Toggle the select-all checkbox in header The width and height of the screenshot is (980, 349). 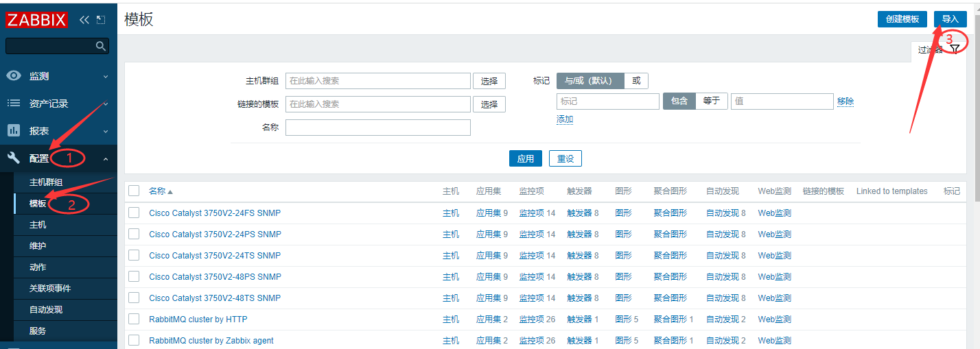click(x=134, y=191)
